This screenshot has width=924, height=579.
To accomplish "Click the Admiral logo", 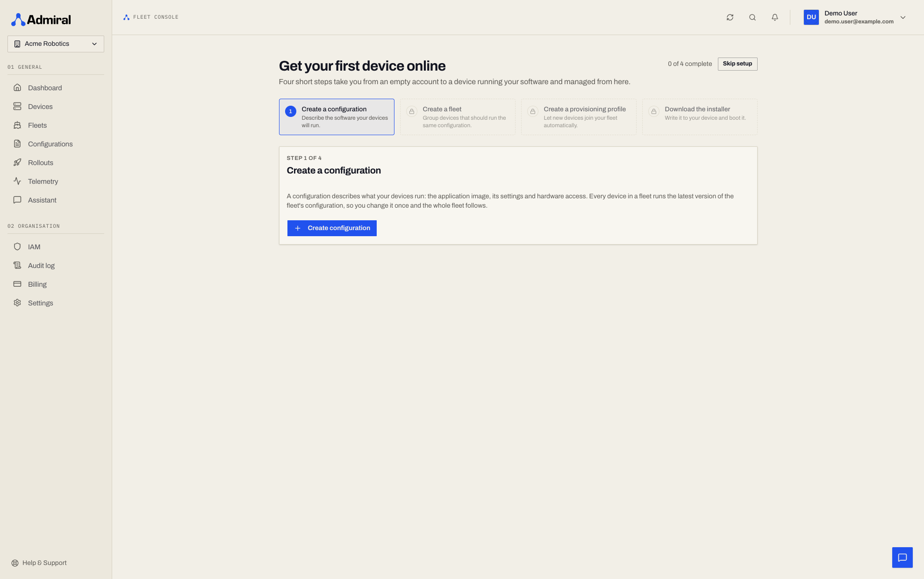I will coord(41,20).
